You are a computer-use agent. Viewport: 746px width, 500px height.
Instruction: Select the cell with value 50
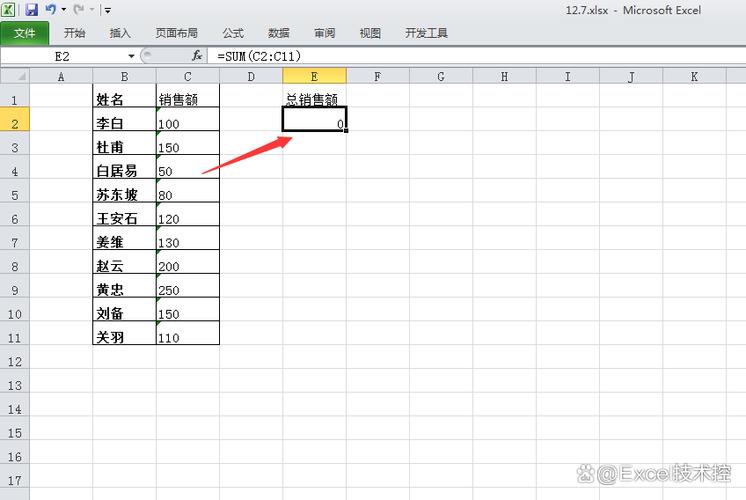click(x=187, y=167)
